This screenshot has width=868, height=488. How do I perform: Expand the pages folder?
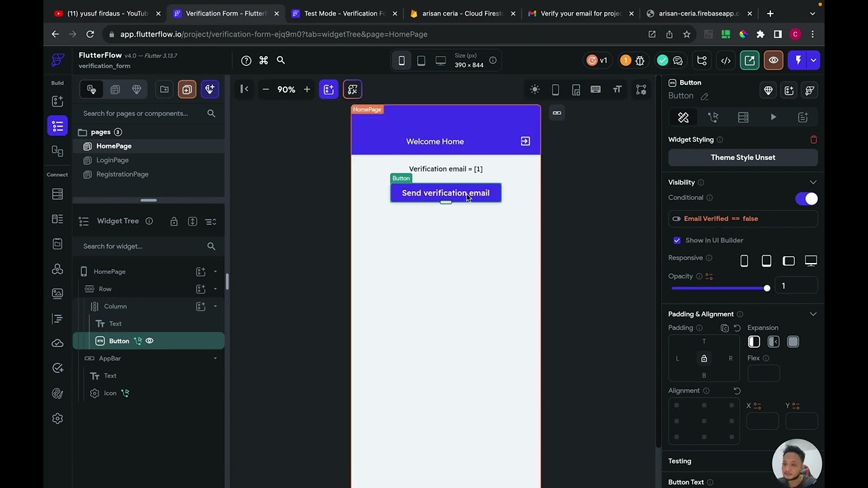[x=100, y=132]
